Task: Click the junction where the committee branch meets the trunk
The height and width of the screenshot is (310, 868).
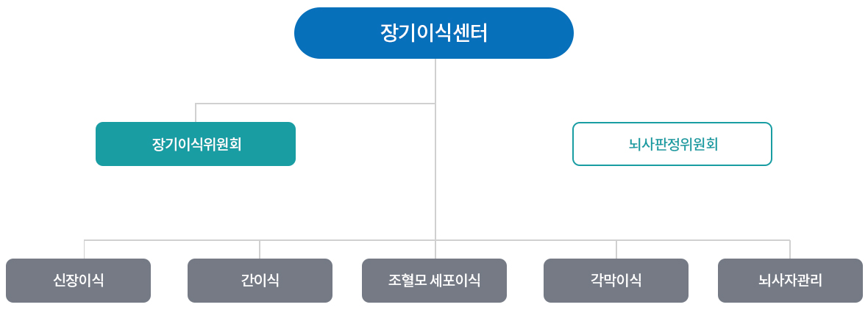Action: (x=435, y=104)
